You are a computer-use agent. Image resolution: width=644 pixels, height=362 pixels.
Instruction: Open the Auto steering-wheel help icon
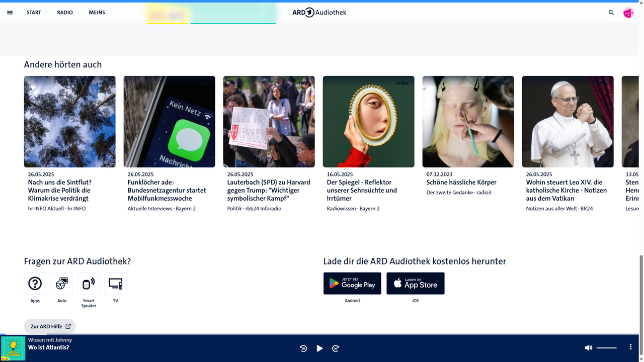click(x=62, y=284)
